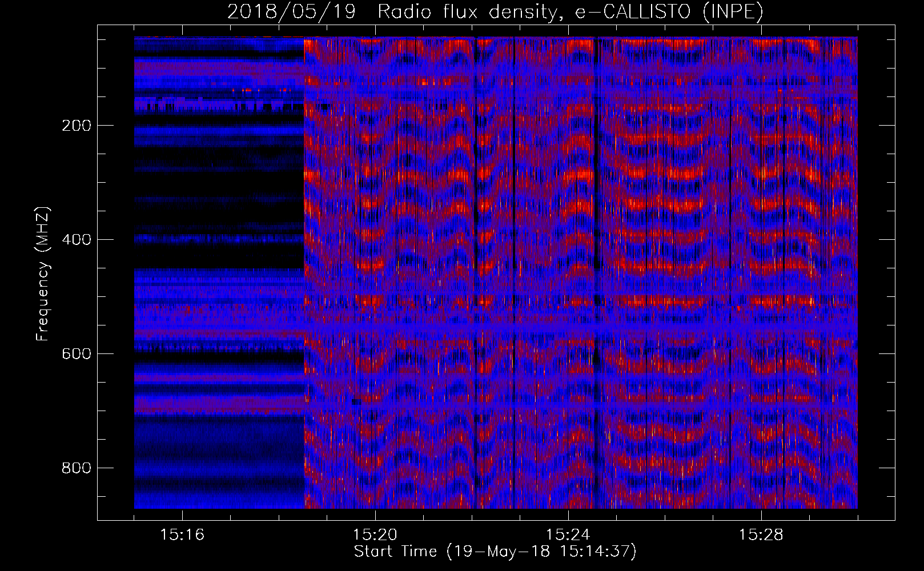Click the 15:28 time tick label
This screenshot has height=571, width=924.
coord(761,535)
